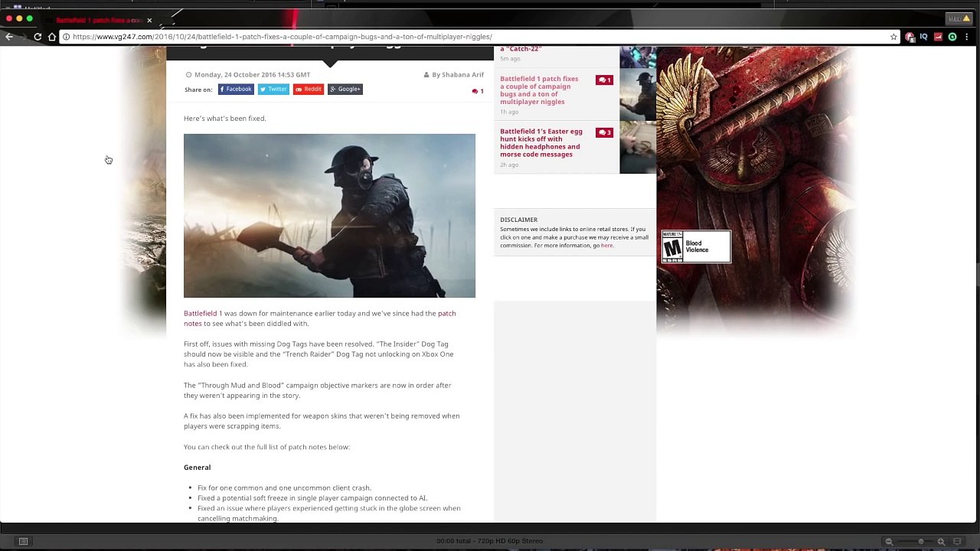Zoom out timeline with minus magnifier icon

[889, 542]
